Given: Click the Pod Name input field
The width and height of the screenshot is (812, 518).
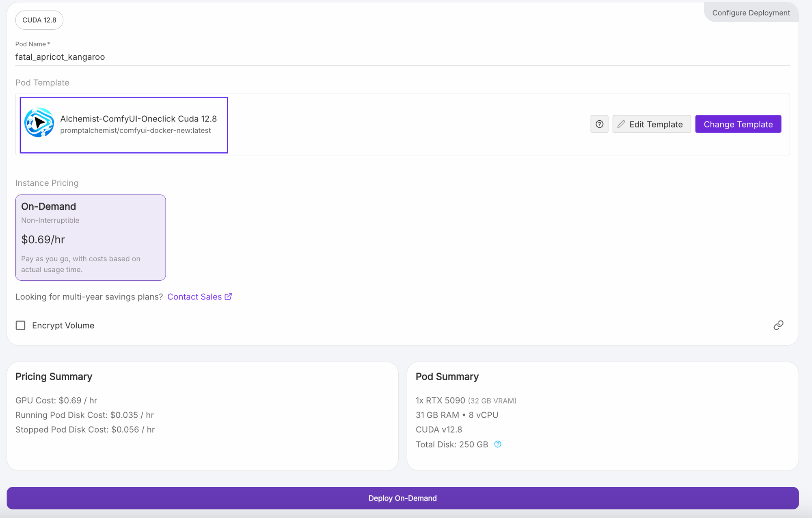Looking at the screenshot, I should 402,57.
